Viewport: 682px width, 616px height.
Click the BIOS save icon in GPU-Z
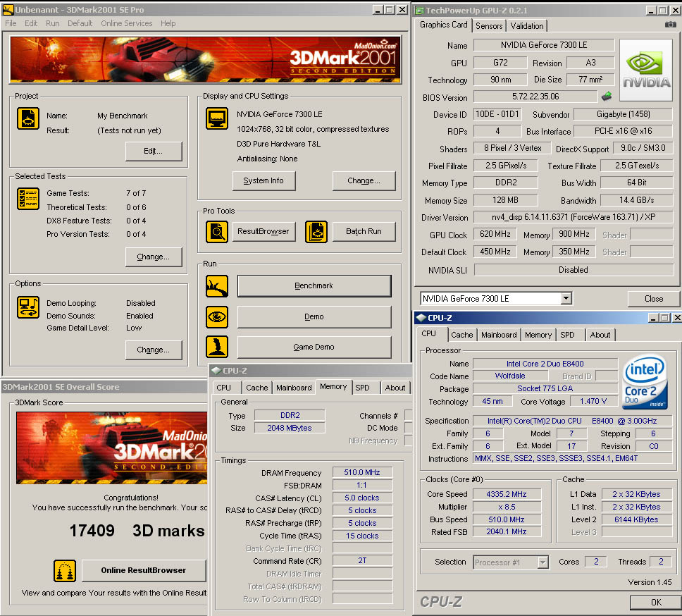point(607,96)
